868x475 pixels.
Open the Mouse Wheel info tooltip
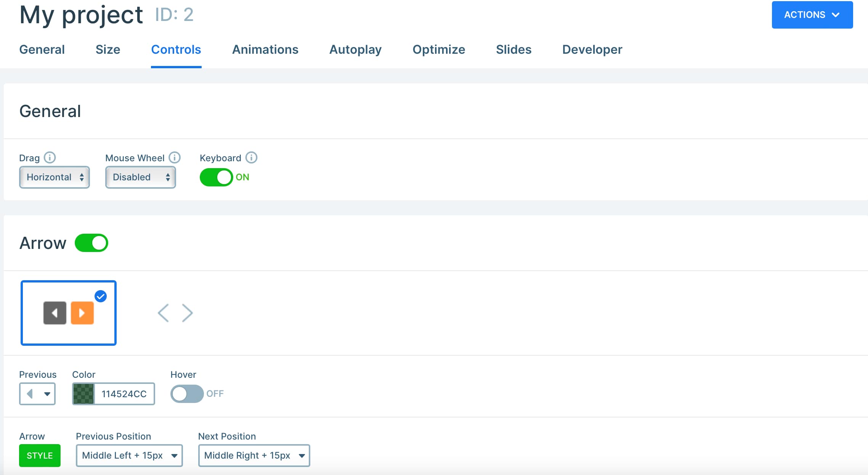(x=175, y=157)
